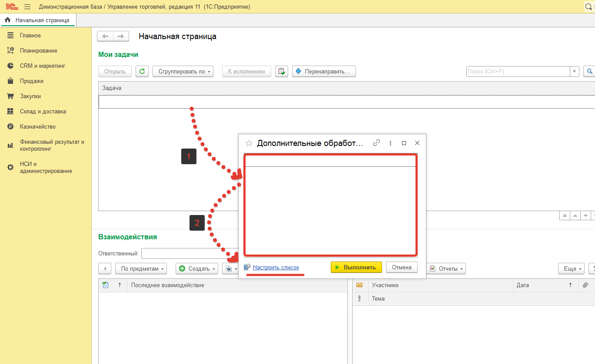Click the Настроить список link
This screenshot has height=364, width=595.
point(276,268)
